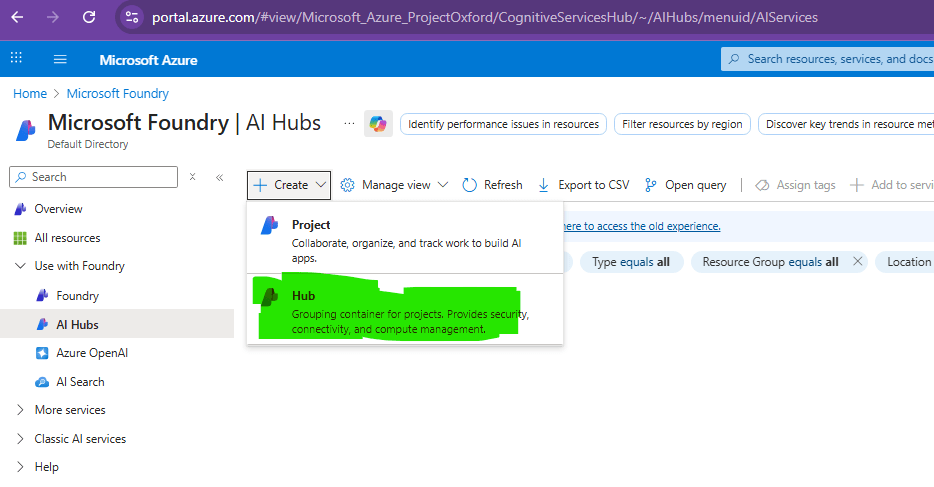Focus the Search resources, services, and docs box
This screenshot has width=934, height=487.
827,59
